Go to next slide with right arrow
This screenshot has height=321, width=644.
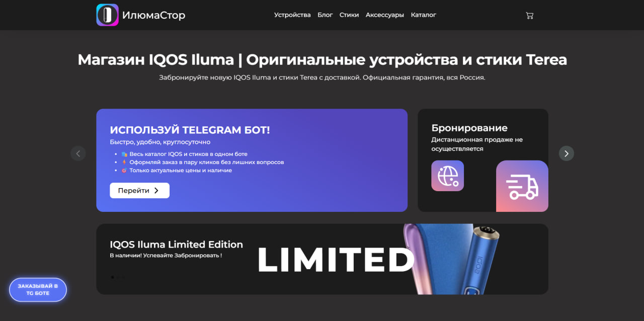(x=567, y=153)
